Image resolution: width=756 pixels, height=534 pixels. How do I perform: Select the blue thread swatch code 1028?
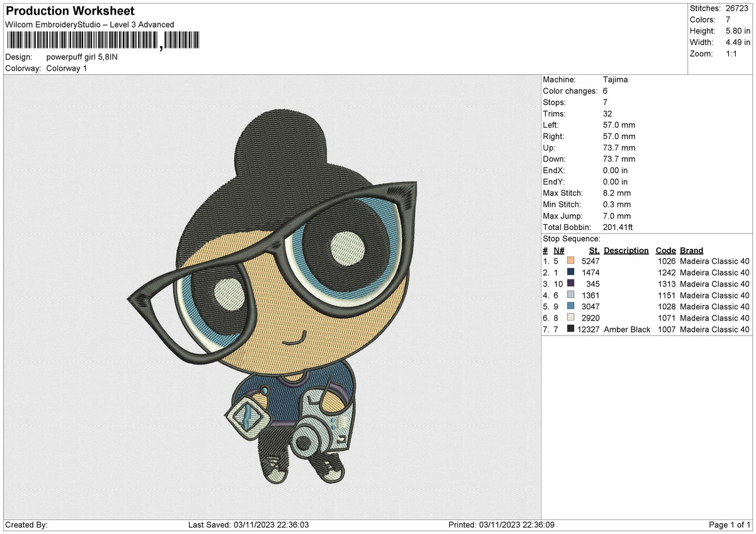[x=571, y=306]
